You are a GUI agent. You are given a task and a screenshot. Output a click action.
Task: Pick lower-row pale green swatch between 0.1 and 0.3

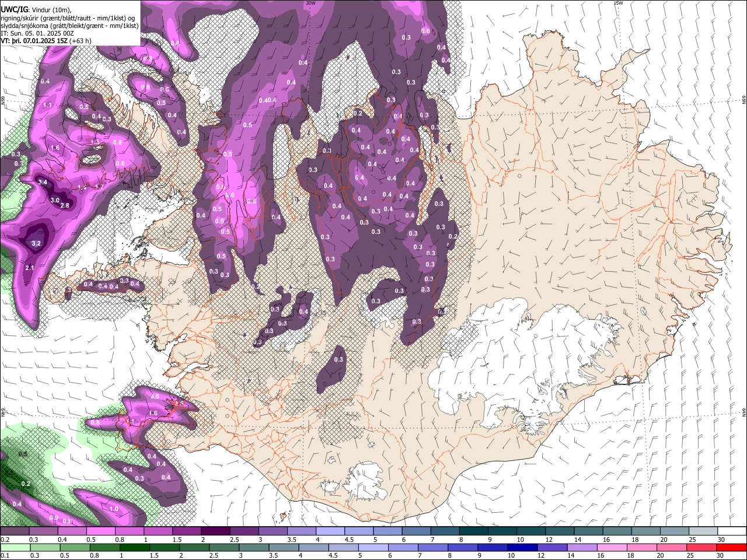[x=15, y=548]
